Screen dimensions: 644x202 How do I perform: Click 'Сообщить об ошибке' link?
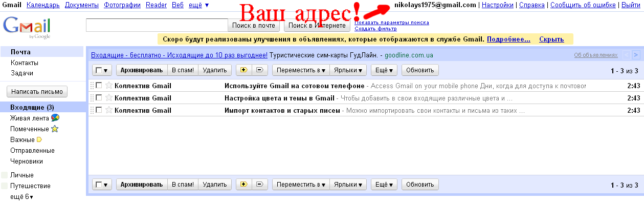(583, 5)
